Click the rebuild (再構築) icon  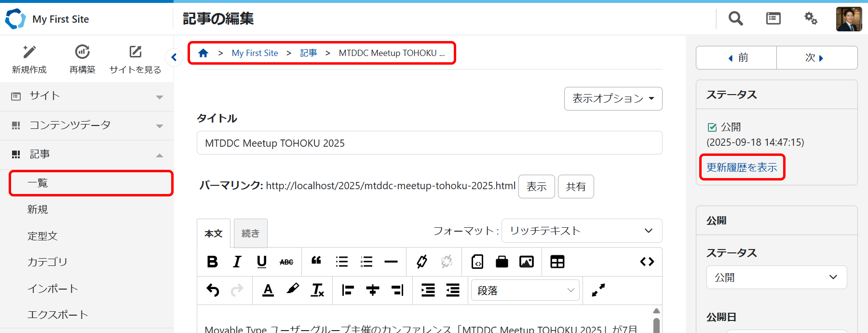click(82, 59)
